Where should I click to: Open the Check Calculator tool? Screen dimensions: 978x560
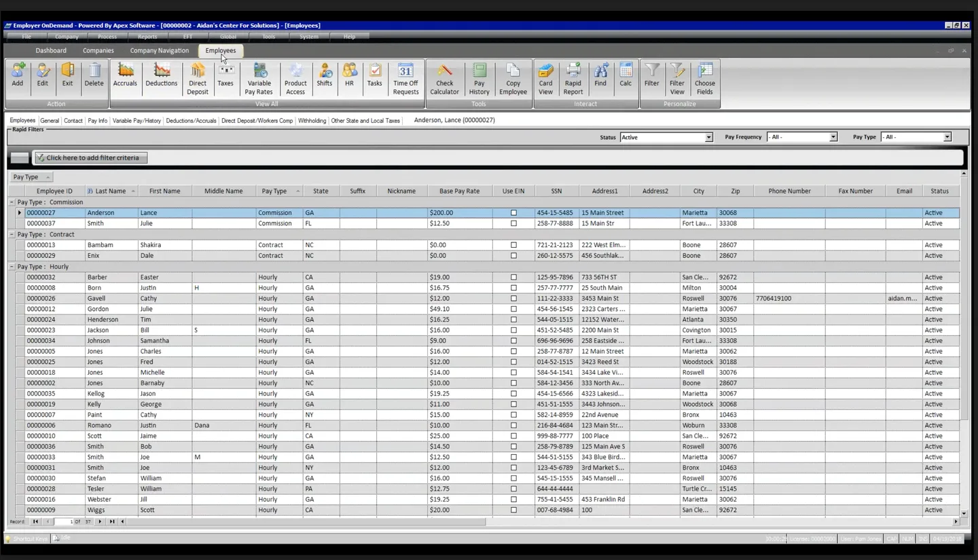(445, 76)
